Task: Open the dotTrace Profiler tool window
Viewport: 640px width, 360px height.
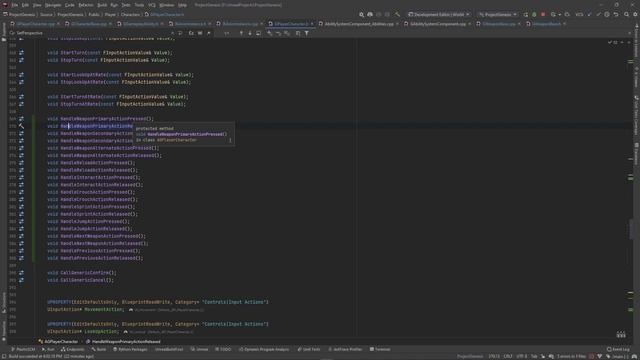Action: click(x=345, y=349)
